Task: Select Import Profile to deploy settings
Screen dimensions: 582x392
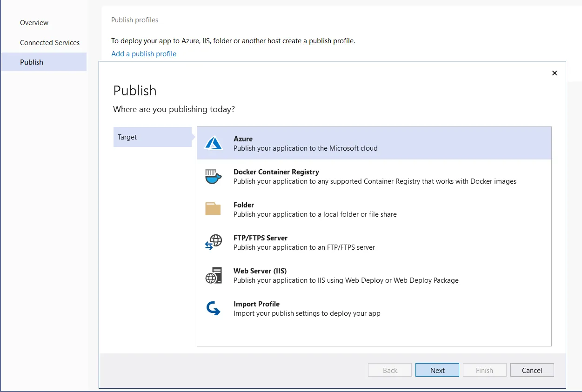Action: pos(326,308)
